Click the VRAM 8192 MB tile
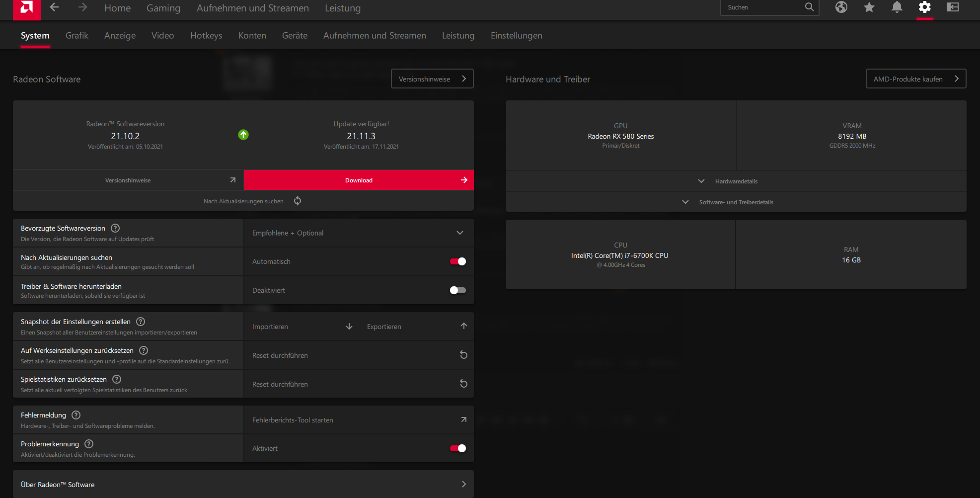 click(x=852, y=135)
